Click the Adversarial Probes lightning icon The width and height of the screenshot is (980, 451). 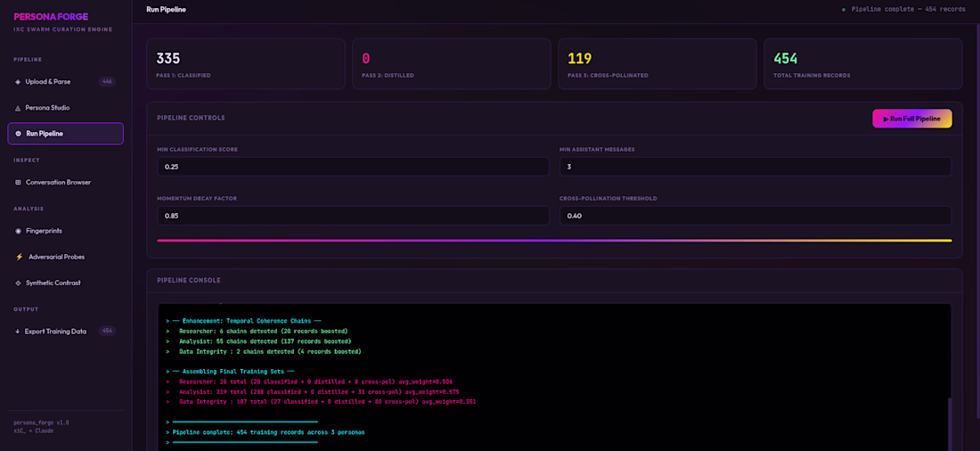19,257
